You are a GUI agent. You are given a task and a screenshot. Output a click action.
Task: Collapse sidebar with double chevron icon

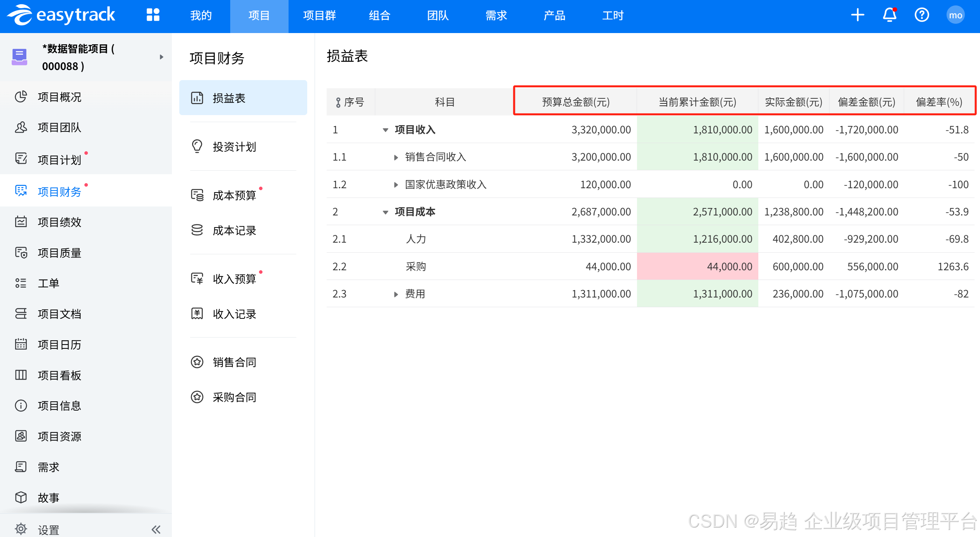click(x=156, y=529)
